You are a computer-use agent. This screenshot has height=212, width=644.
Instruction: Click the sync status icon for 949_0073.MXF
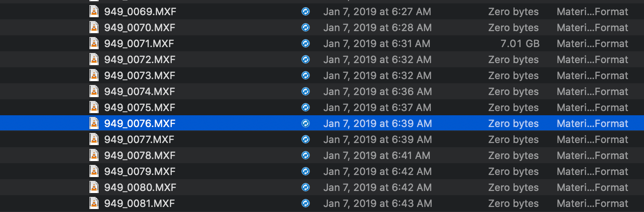tap(305, 75)
